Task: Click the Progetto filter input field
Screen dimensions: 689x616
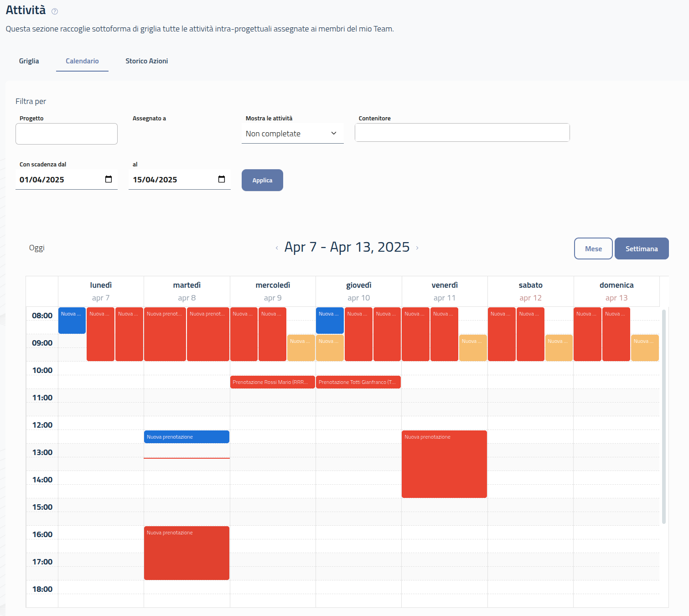Action: tap(67, 134)
